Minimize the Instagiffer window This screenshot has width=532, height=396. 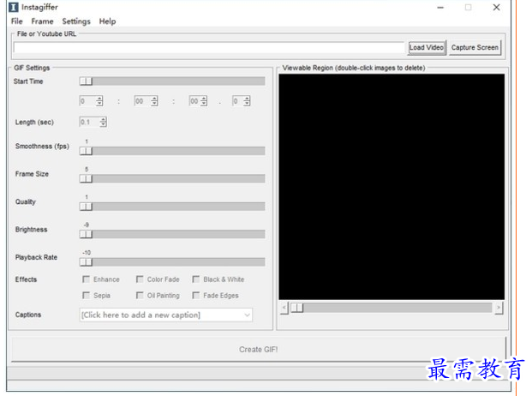tap(440, 8)
